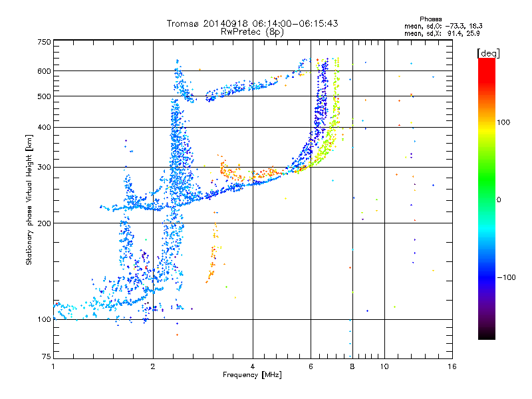Click the y-axis tick label '75'

point(47,356)
